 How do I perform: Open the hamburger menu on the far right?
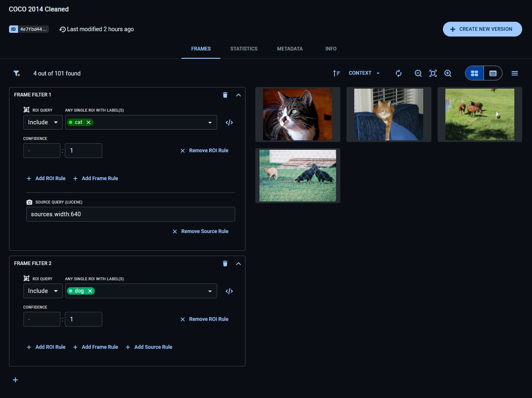[515, 73]
